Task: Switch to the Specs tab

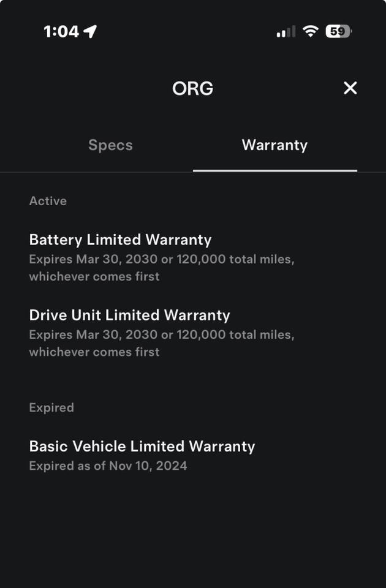Action: pos(110,145)
